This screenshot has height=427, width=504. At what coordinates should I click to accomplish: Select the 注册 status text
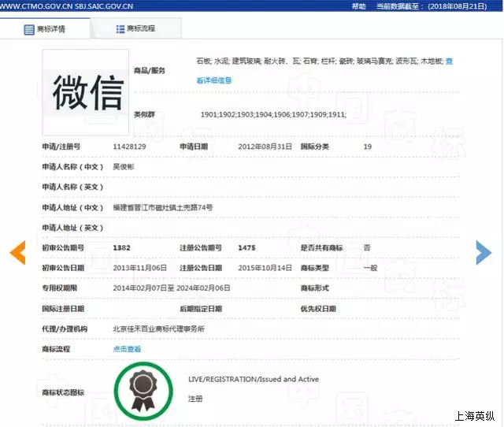pos(195,399)
